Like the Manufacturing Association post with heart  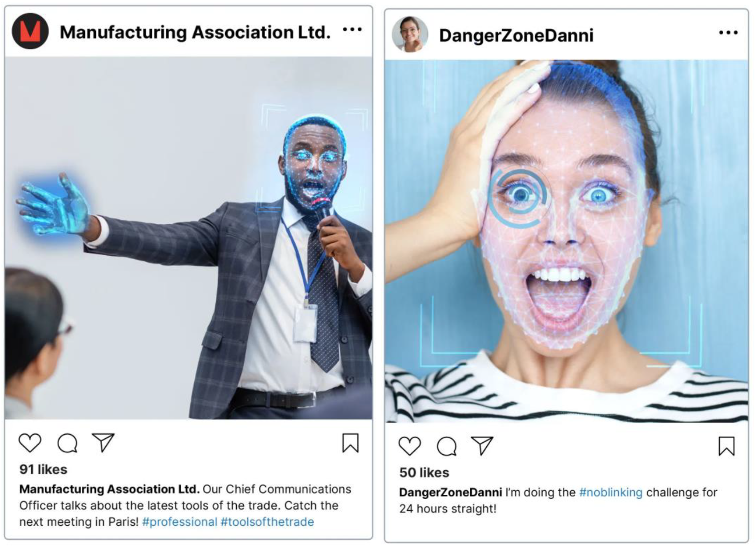pos(30,443)
